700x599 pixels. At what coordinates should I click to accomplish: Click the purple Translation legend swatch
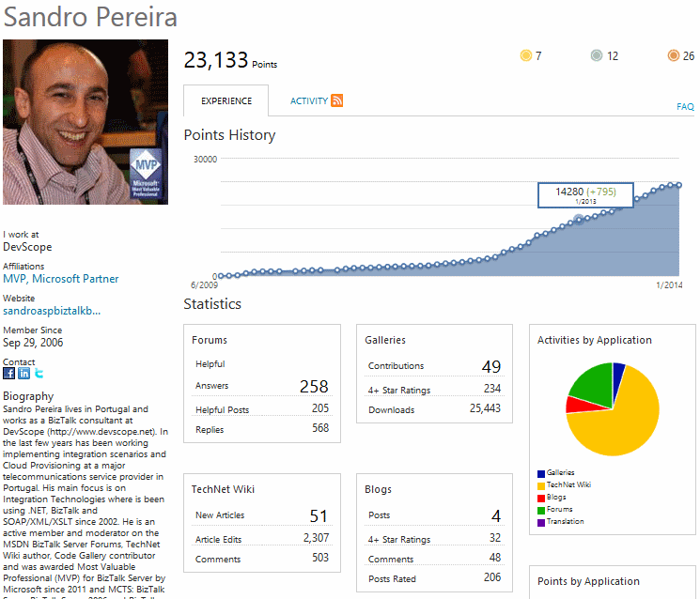pyautogui.click(x=541, y=522)
